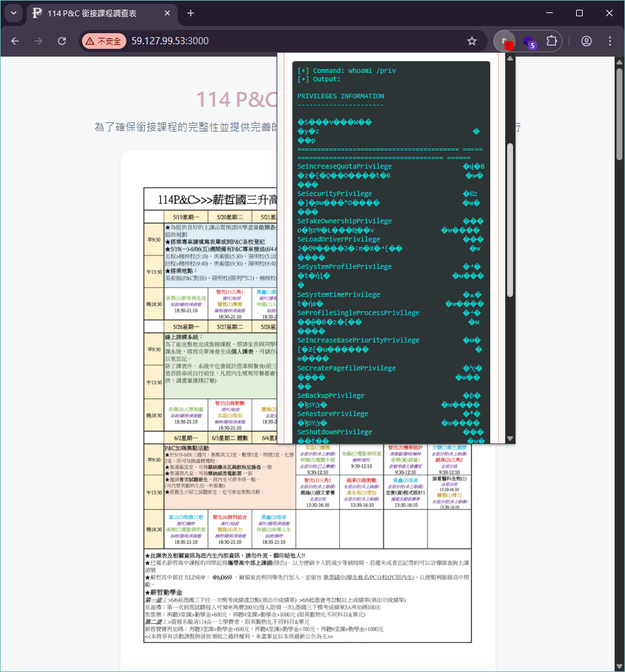This screenshot has width=625, height=672.
Task: Click the 5/26星期一 schedule header cell
Action: [x=186, y=327]
